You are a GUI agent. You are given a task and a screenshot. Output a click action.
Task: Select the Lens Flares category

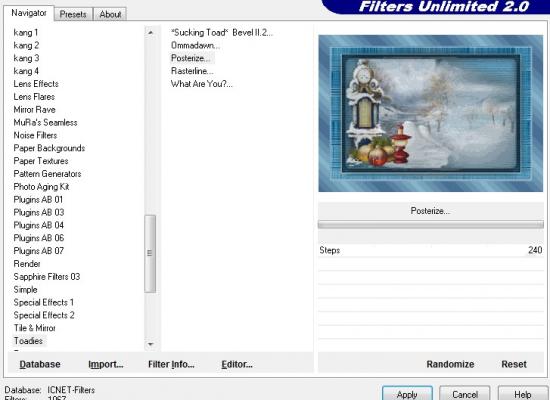coord(34,96)
